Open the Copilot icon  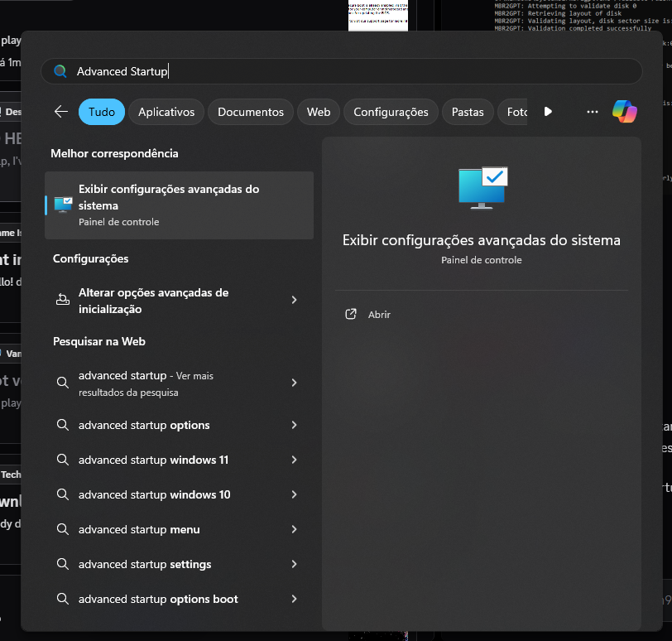624,112
